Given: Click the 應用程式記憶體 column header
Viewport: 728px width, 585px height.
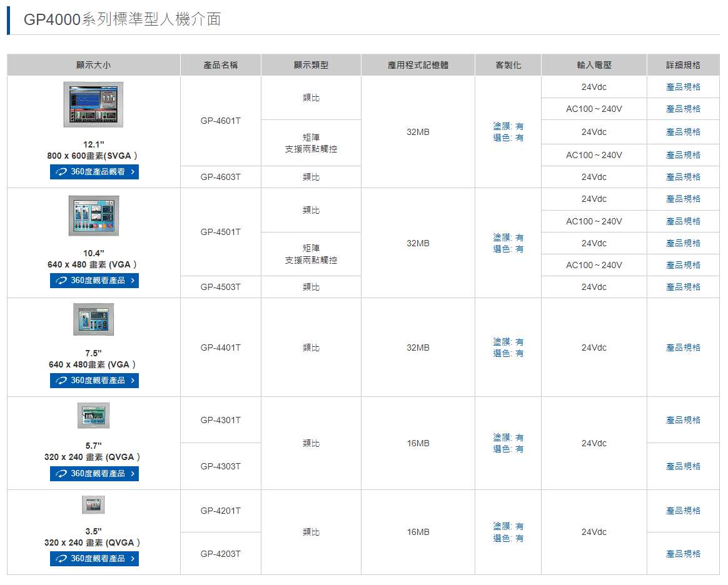Looking at the screenshot, I should point(418,65).
